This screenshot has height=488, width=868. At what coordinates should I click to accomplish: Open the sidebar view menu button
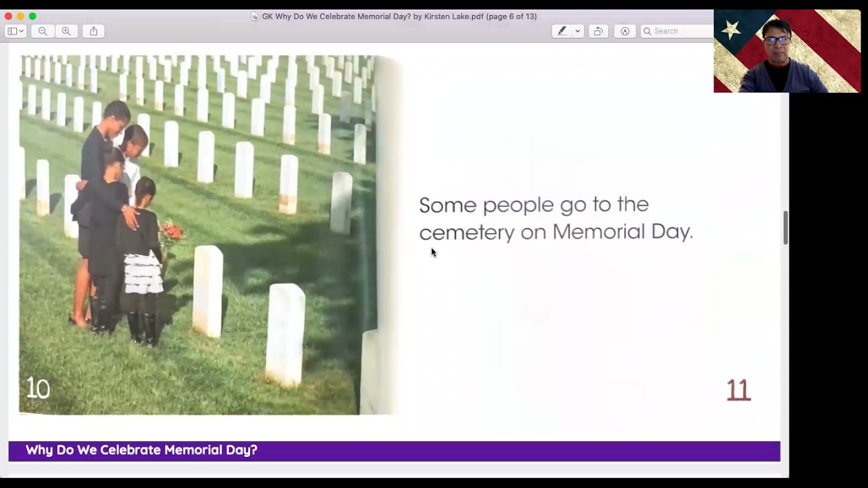pyautogui.click(x=15, y=31)
